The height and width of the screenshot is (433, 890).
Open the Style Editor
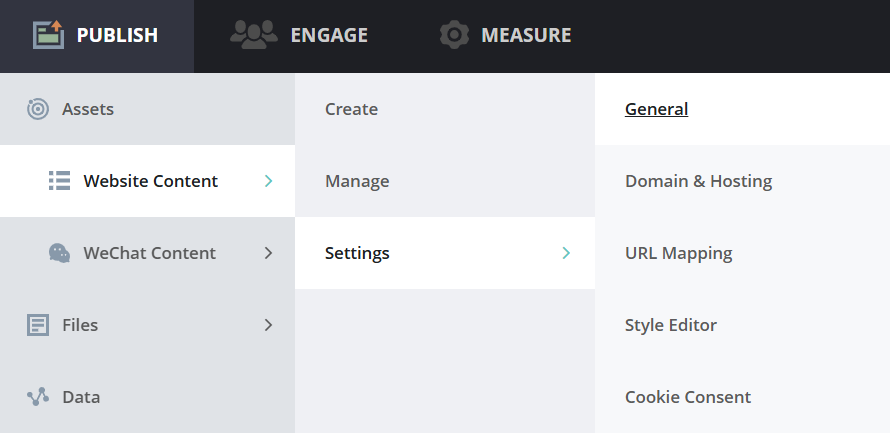click(x=670, y=325)
